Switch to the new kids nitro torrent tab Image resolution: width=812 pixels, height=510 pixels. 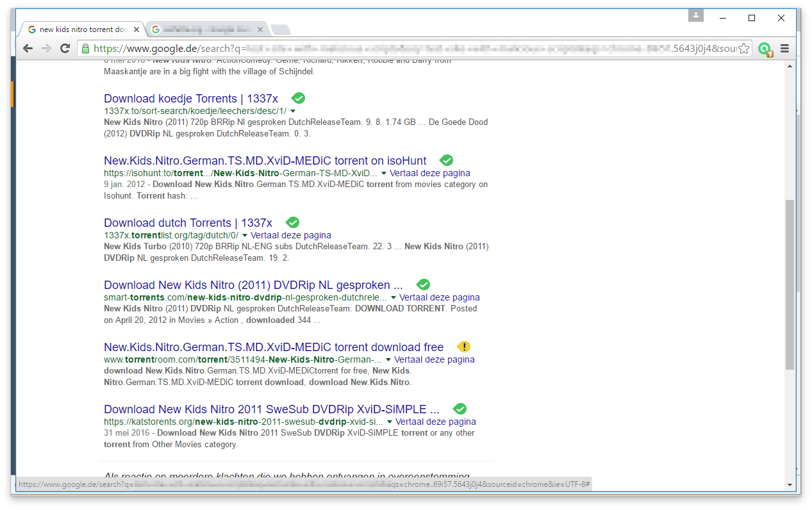tap(83, 29)
